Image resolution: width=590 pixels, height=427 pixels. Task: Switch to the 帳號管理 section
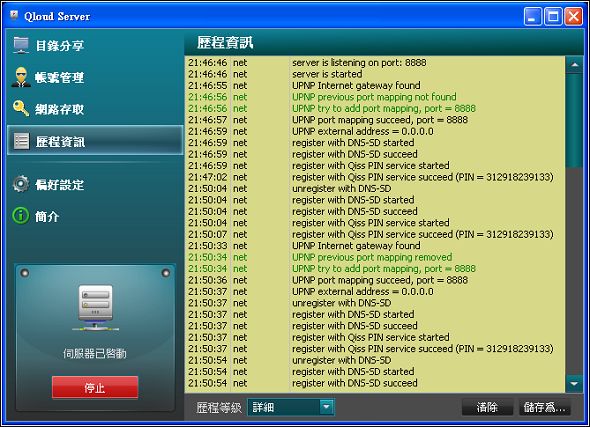pyautogui.click(x=59, y=77)
